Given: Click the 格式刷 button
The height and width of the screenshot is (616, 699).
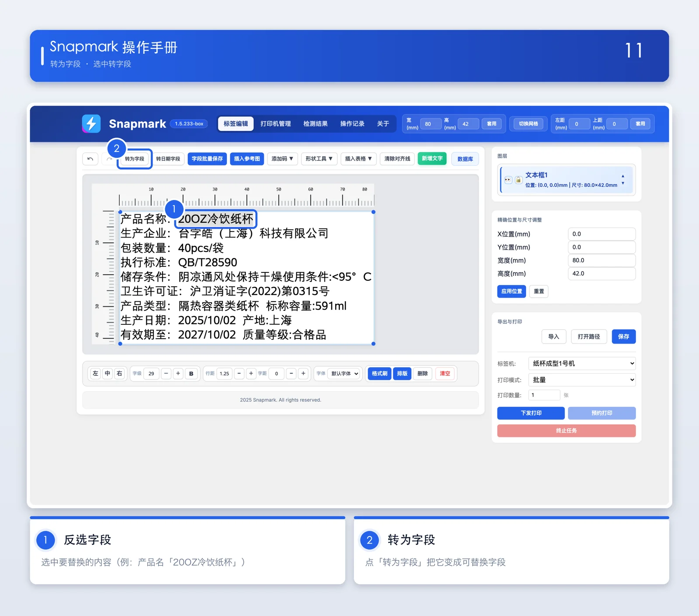Looking at the screenshot, I should tap(380, 374).
